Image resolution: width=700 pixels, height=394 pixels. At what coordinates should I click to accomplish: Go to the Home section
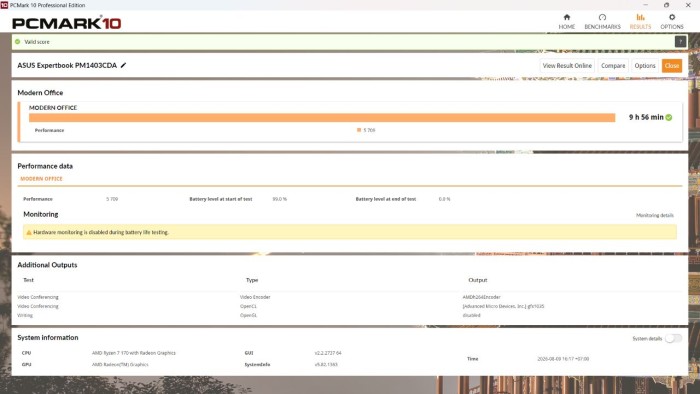[x=567, y=21]
